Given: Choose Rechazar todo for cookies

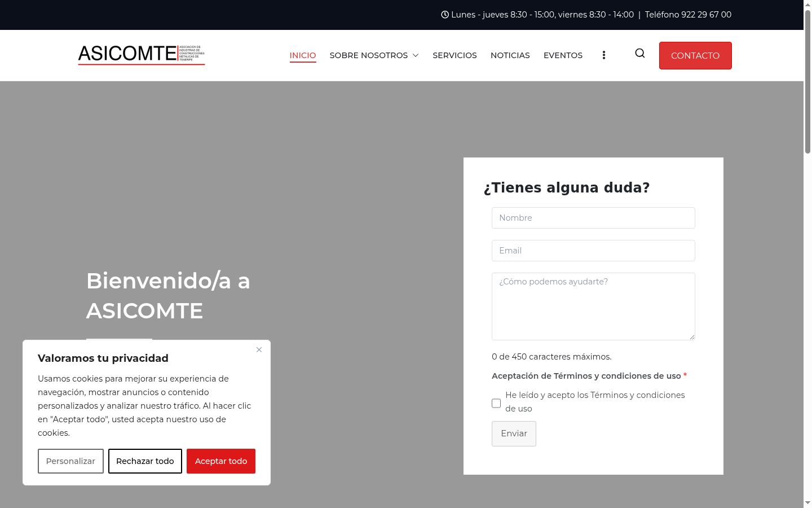Looking at the screenshot, I should (145, 461).
